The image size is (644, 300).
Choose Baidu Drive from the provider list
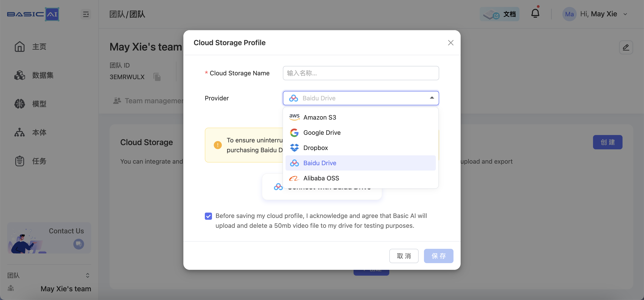360,163
